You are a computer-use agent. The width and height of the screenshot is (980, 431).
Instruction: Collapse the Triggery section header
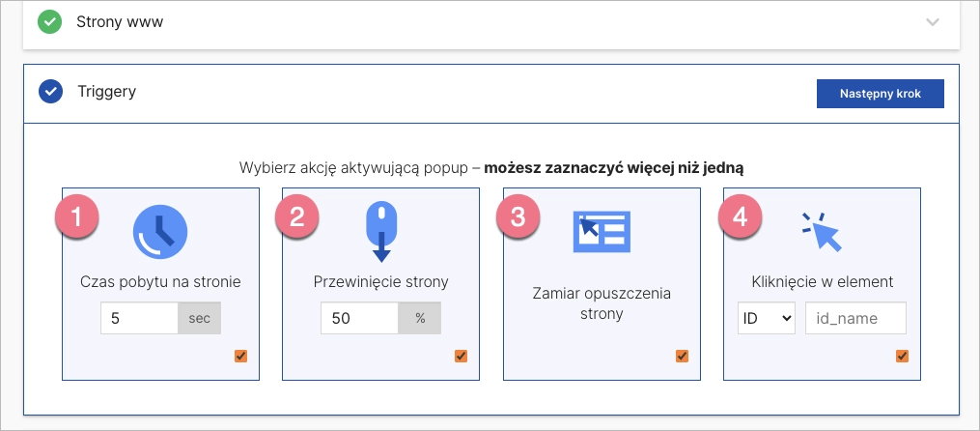pos(107,92)
